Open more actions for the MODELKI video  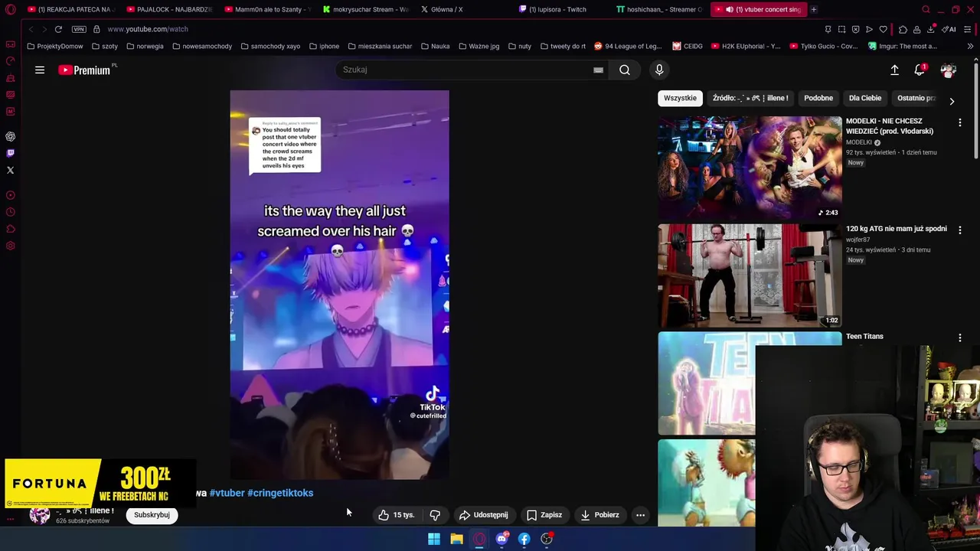tap(960, 122)
